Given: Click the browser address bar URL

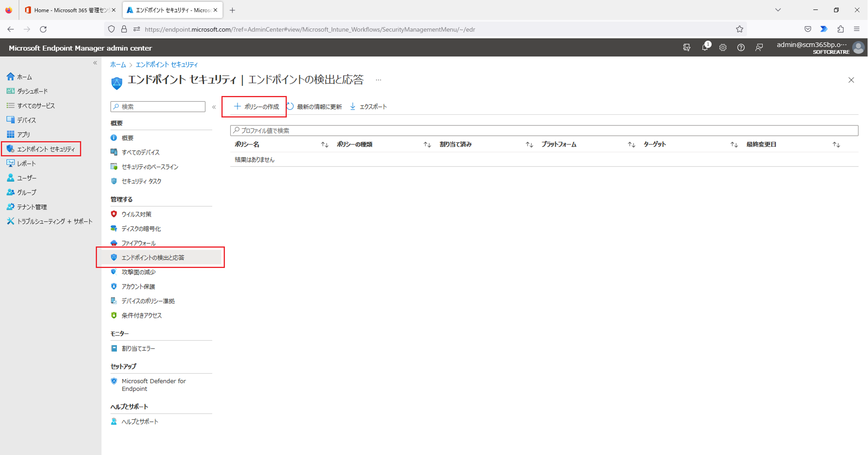Looking at the screenshot, I should click(310, 29).
